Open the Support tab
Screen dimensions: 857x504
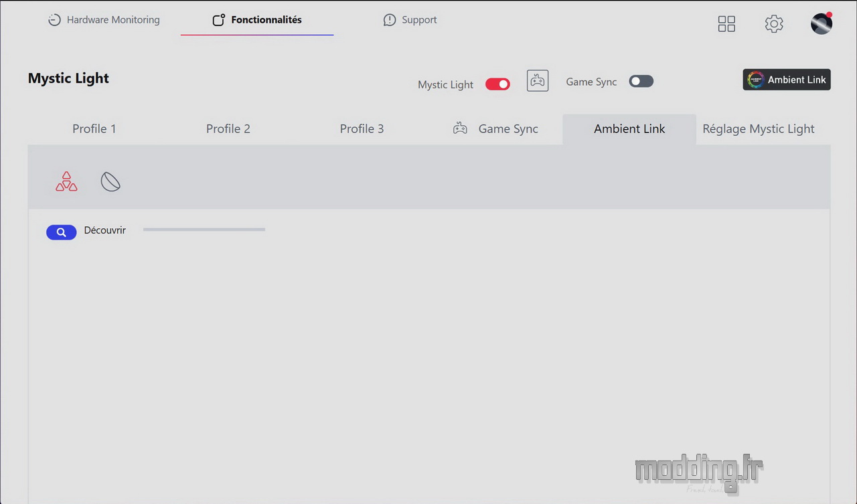pos(410,20)
